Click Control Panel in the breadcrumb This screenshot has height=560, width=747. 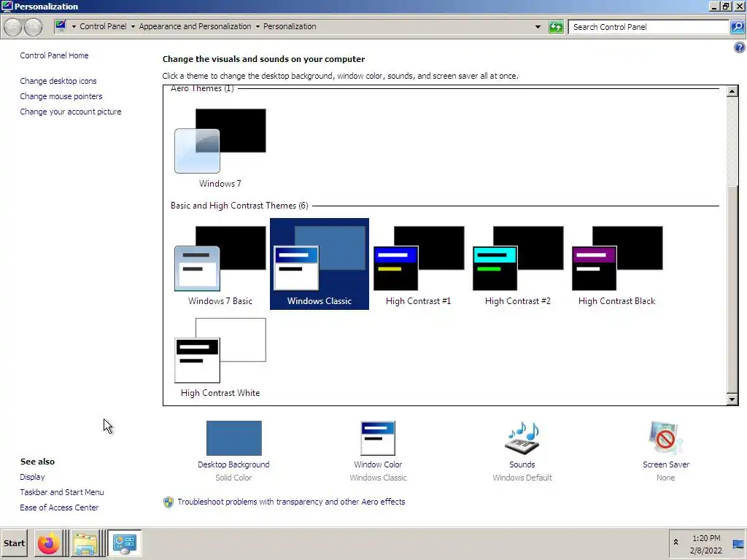103,27
